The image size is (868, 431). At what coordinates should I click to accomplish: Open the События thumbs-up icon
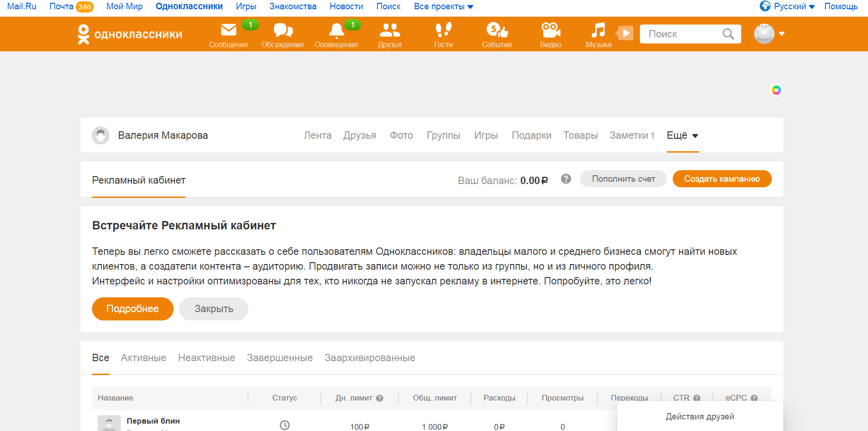[x=497, y=30]
